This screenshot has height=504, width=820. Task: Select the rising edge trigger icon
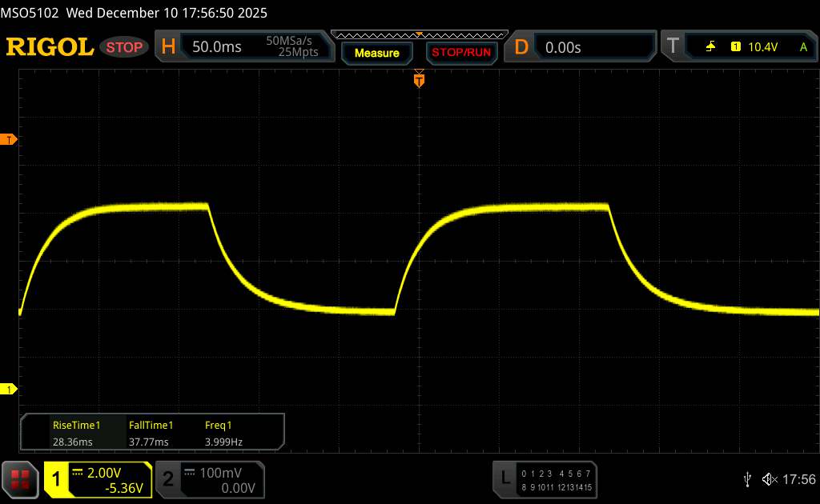[x=710, y=47]
